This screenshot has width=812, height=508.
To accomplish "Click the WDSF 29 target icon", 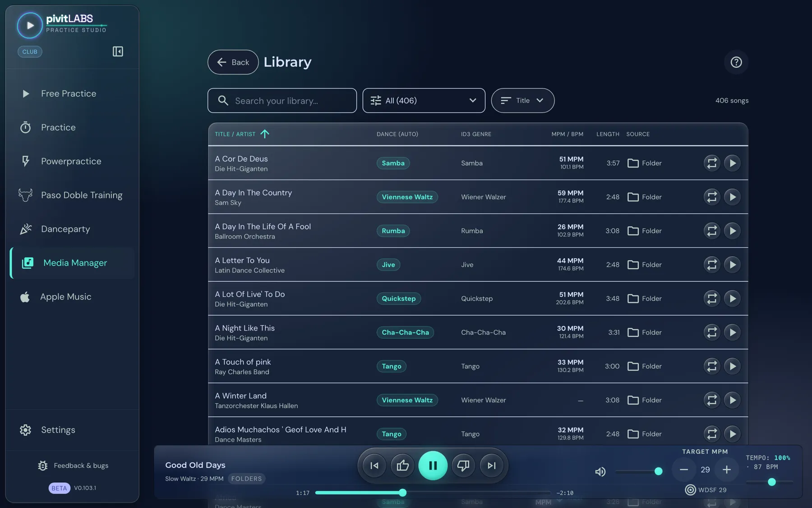I will [690, 489].
